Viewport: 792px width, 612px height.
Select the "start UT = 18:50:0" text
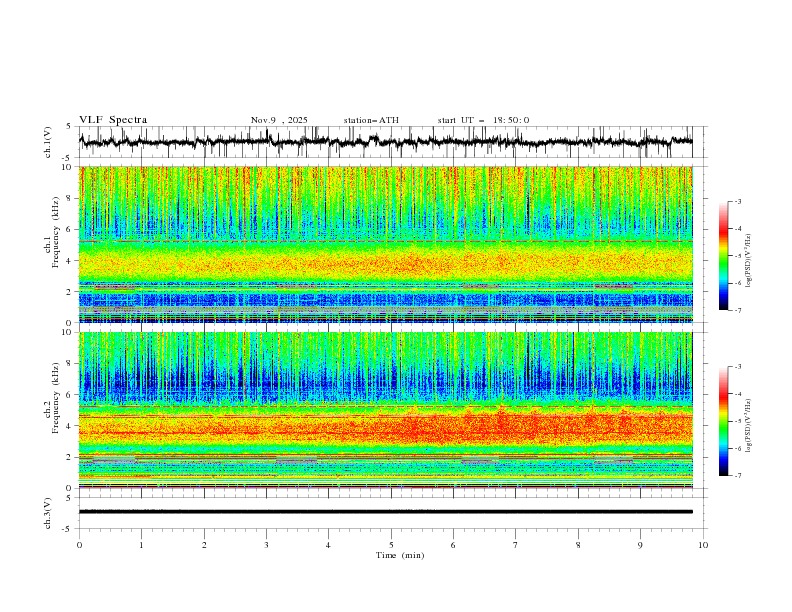[483, 120]
